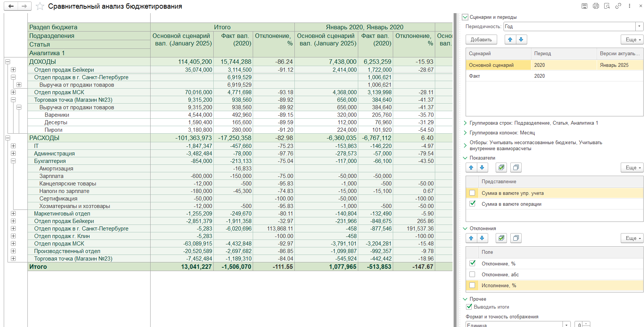This screenshot has width=644, height=327.
Task: Expand the IT row group
Action: pos(13,146)
